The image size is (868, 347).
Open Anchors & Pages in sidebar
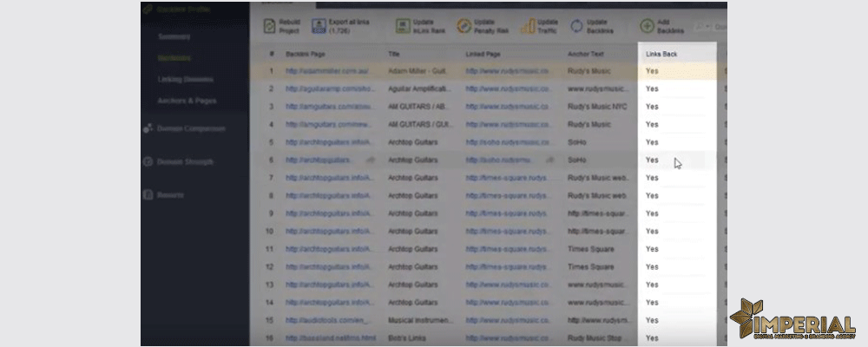(x=187, y=101)
